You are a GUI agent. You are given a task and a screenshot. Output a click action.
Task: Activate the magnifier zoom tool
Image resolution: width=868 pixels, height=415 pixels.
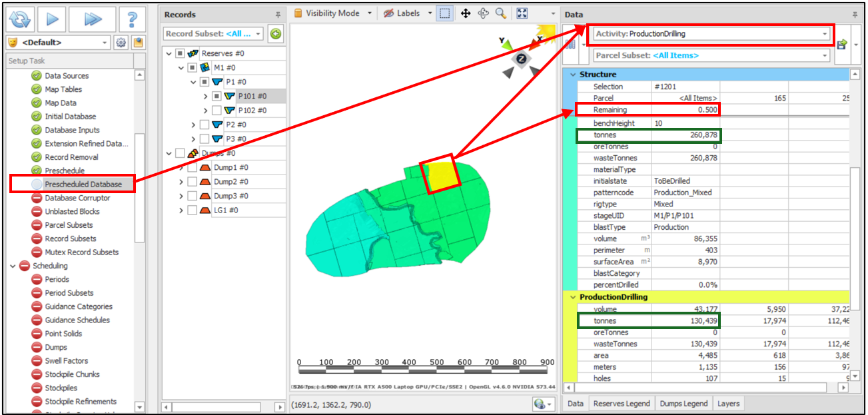point(500,13)
